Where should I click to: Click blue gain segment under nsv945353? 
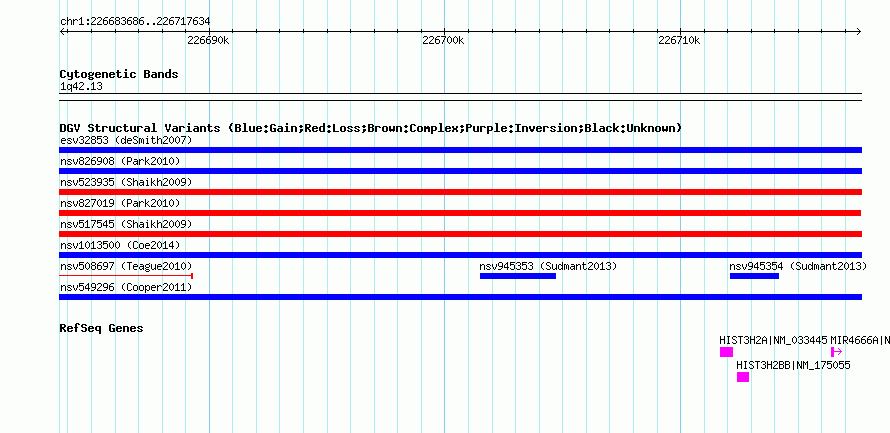[518, 276]
